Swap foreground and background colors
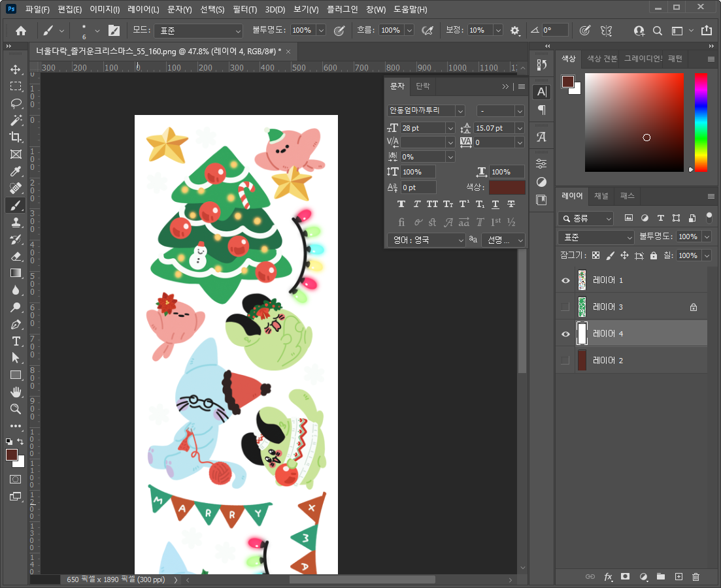This screenshot has height=588, width=721. [20, 442]
